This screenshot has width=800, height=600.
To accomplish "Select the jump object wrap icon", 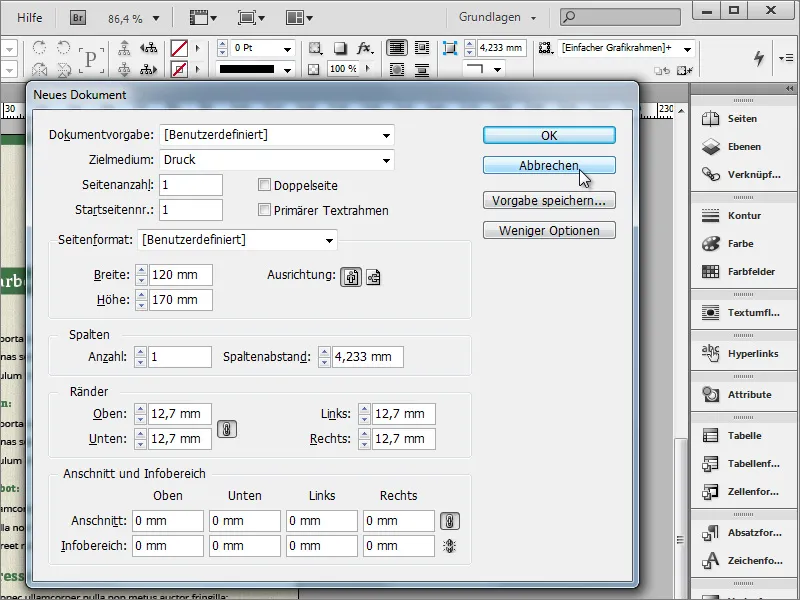I will point(422,69).
